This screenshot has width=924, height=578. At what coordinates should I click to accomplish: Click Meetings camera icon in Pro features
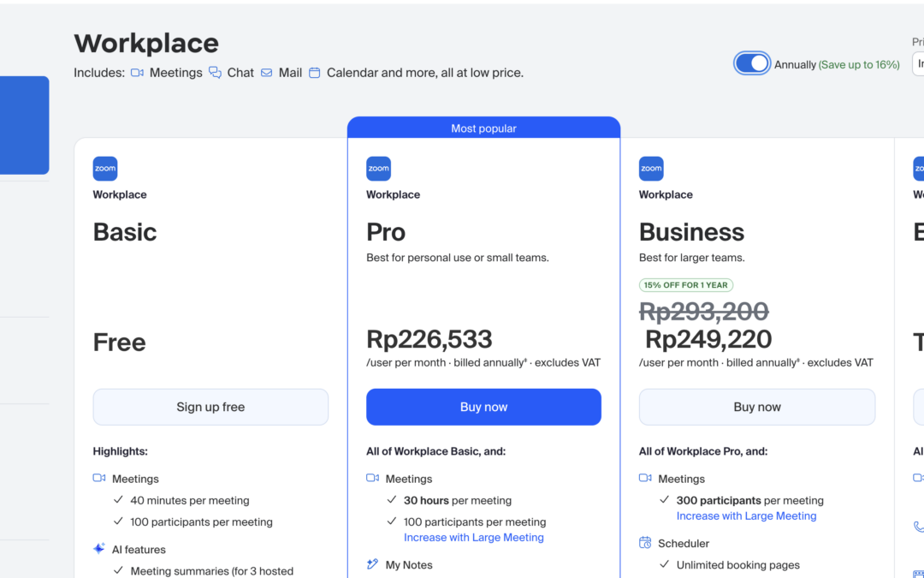pos(372,478)
